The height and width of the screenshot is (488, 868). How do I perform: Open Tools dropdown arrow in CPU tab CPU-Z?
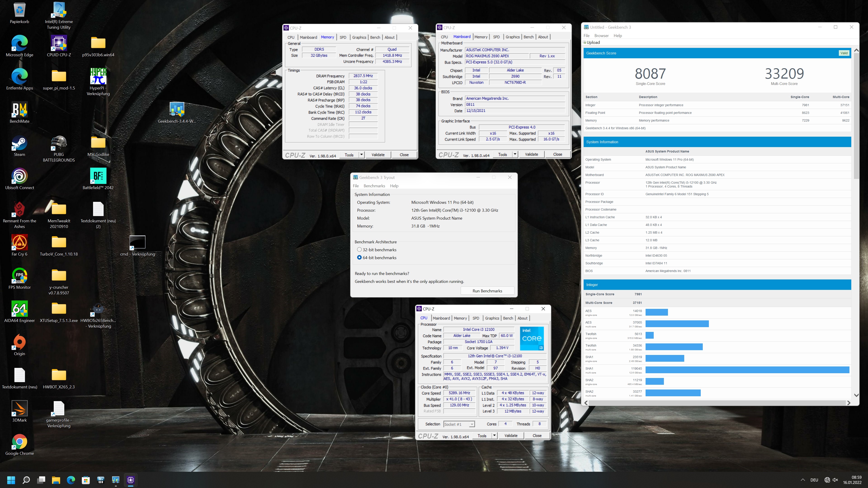point(494,435)
